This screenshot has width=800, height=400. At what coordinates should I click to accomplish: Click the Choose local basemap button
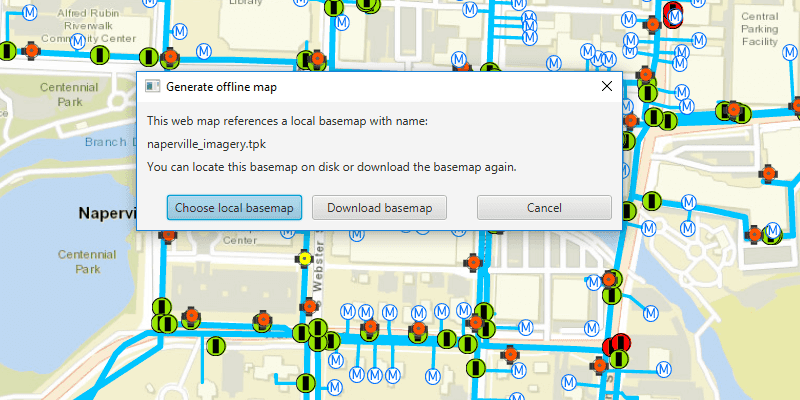234,208
